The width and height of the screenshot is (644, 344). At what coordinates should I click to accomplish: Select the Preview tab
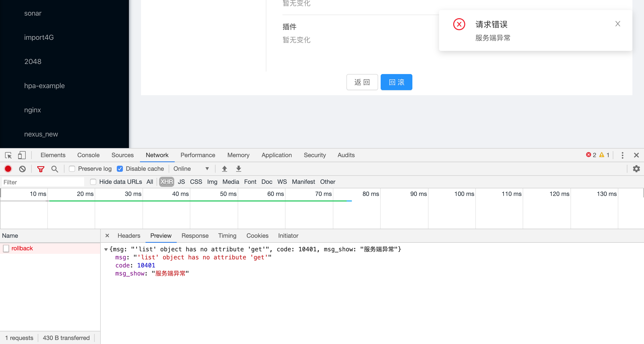pyautogui.click(x=161, y=236)
